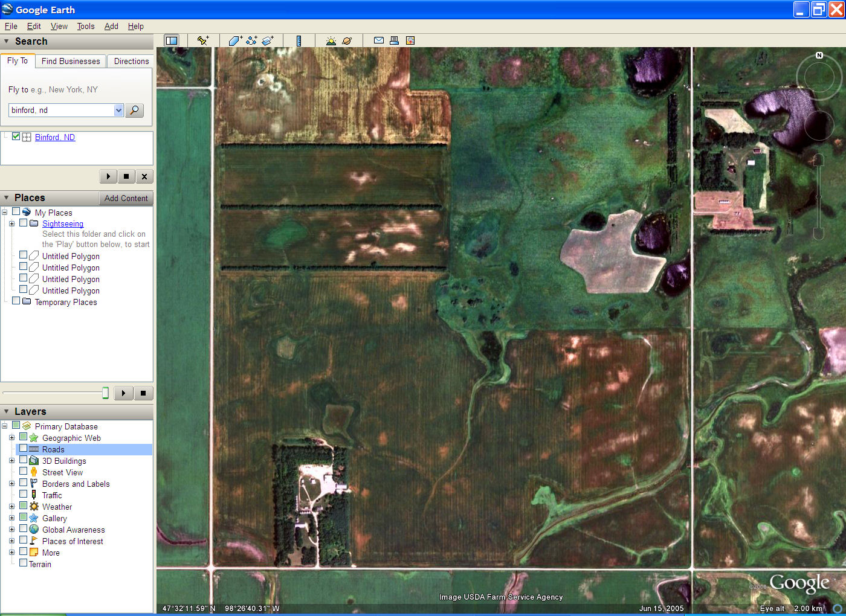Add a placemark with the pushpin icon
Viewport: 846px width, 616px height.
click(203, 40)
